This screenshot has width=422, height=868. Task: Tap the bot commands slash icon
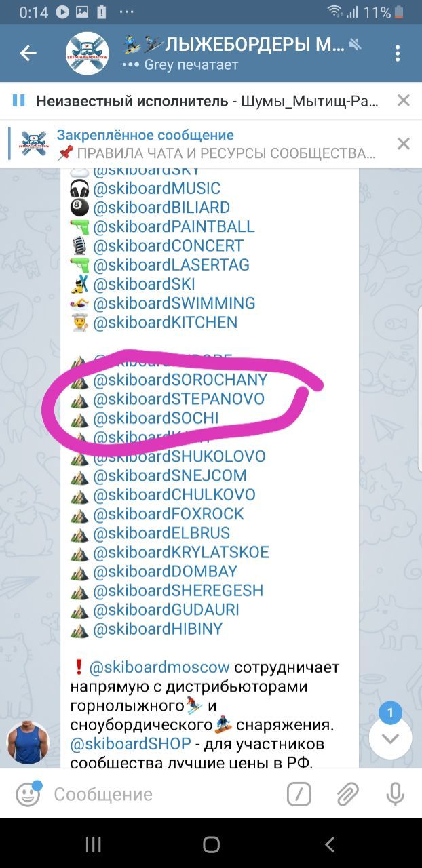(299, 794)
